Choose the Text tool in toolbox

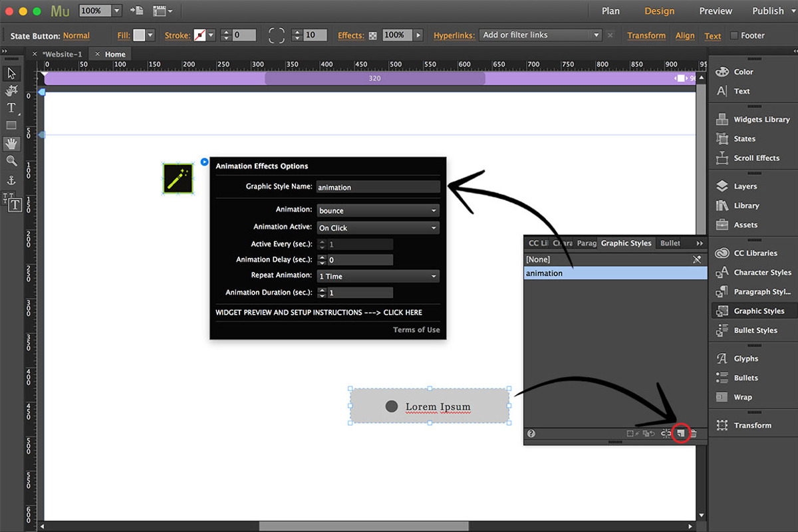pyautogui.click(x=11, y=108)
